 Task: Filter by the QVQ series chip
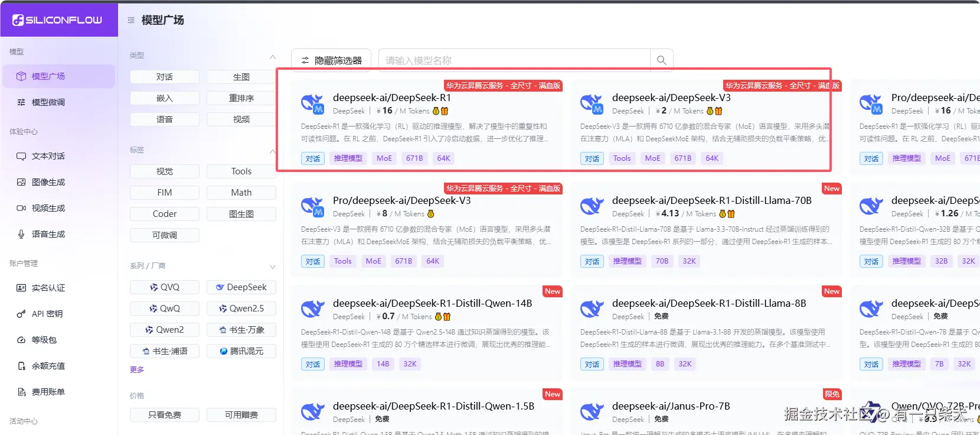pyautogui.click(x=165, y=287)
